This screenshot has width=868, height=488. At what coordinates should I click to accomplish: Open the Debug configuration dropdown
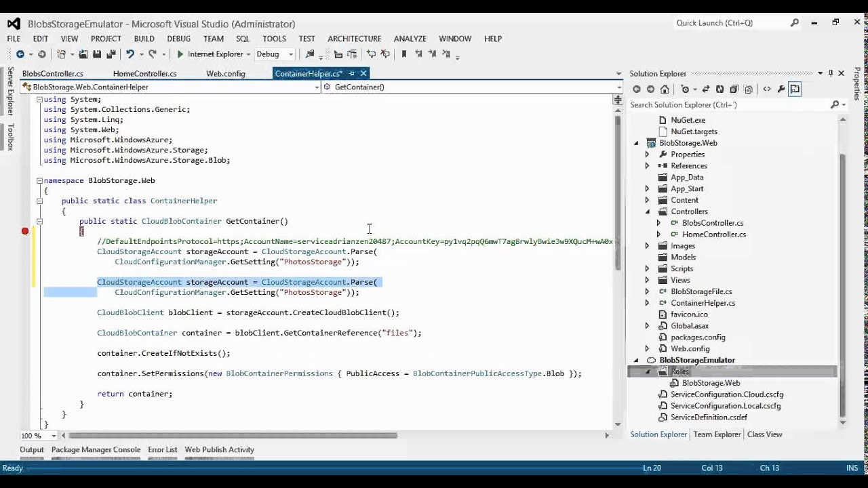275,54
